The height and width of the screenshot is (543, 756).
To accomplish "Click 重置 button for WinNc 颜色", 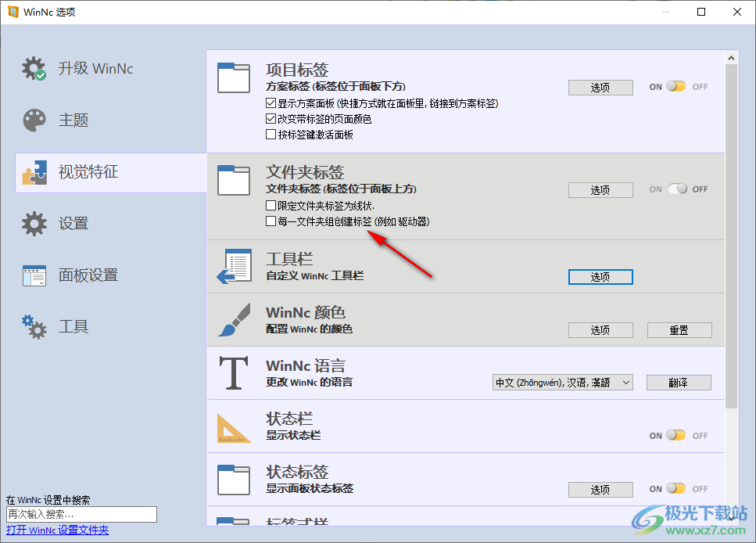I will 679,329.
